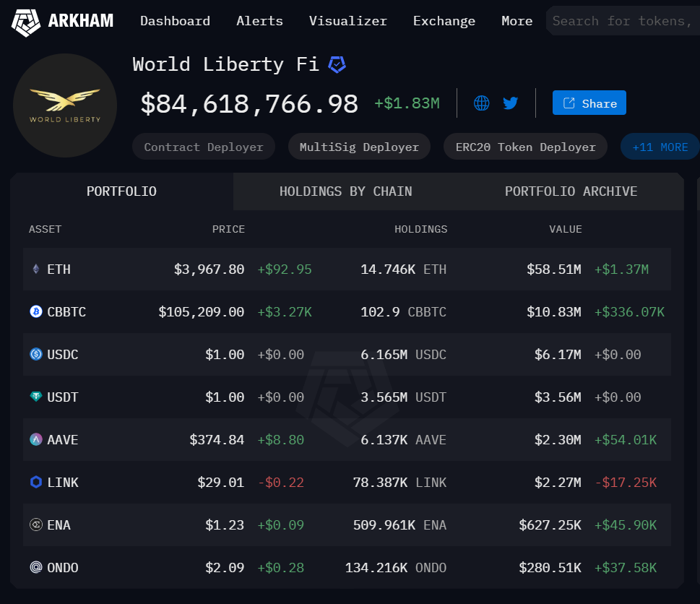
Task: Open the Twitter bird icon
Action: click(510, 103)
